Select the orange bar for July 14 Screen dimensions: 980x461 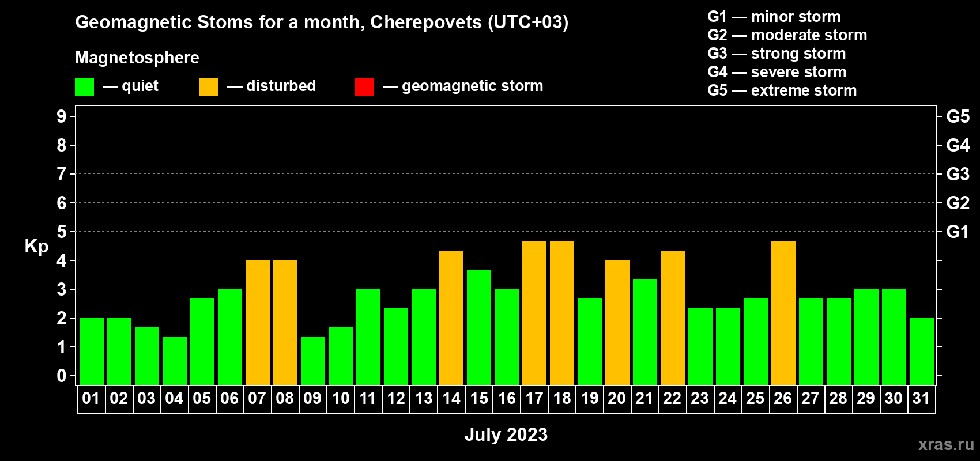[451, 318]
